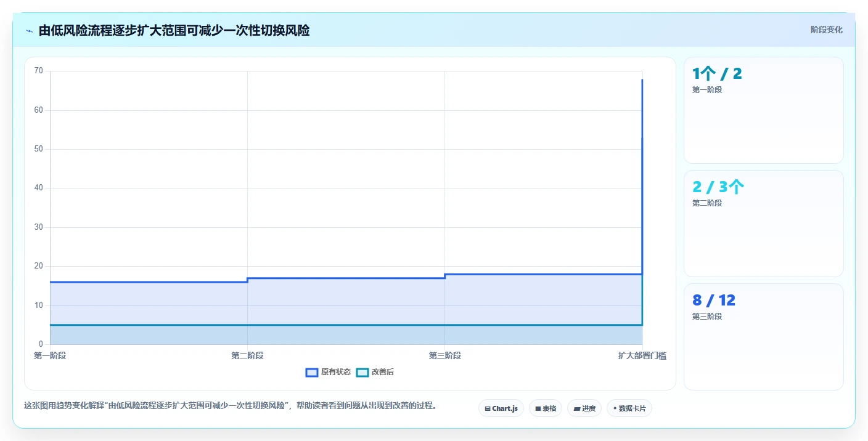
Task: Click the 第三阶段 x-axis label
Action: pos(444,355)
